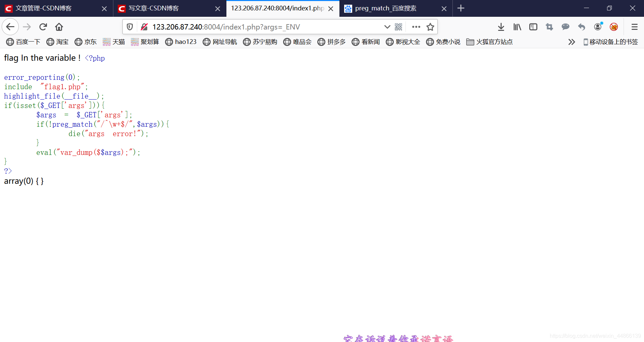Go forward to the next page
The height and width of the screenshot is (342, 644).
pos(27,27)
